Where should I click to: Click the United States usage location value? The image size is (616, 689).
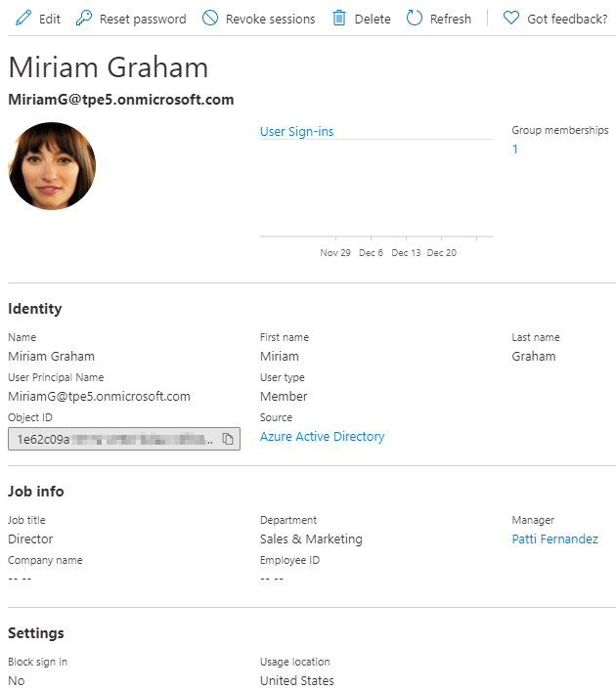296,680
